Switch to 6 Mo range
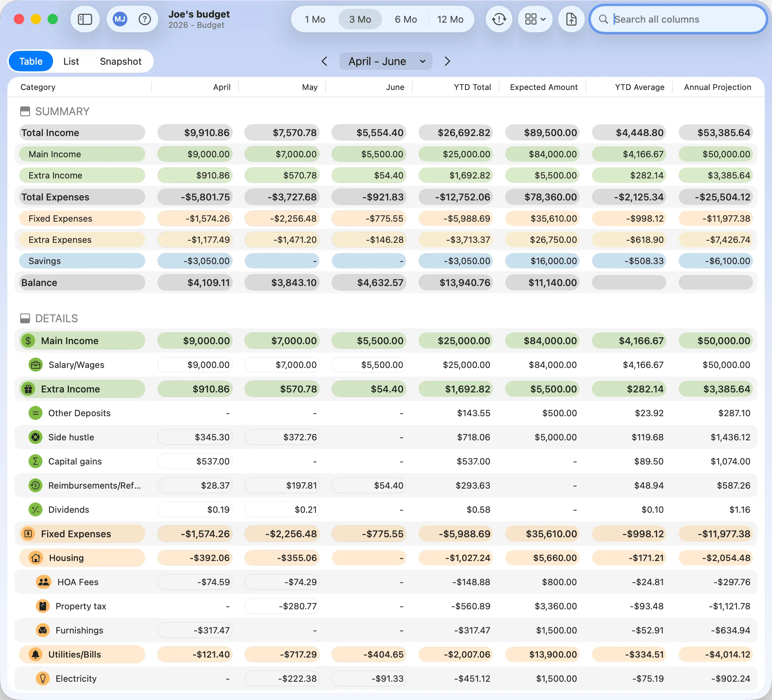The image size is (772, 700). point(406,19)
